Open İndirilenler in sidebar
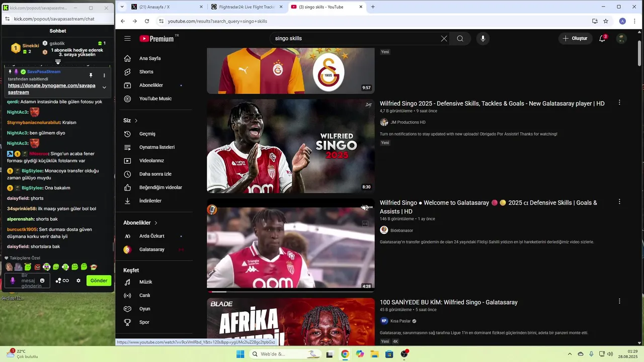Viewport: 644px width, 362px height. [x=156, y=201]
